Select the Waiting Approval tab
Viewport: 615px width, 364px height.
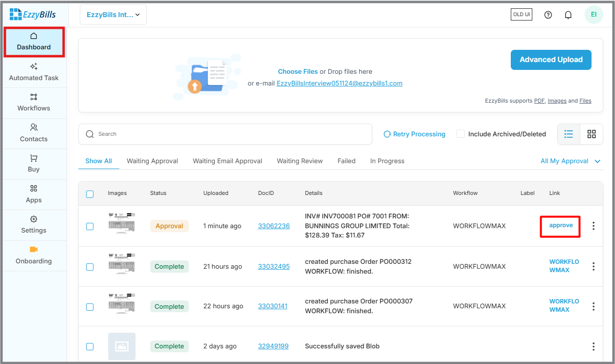[x=152, y=161]
